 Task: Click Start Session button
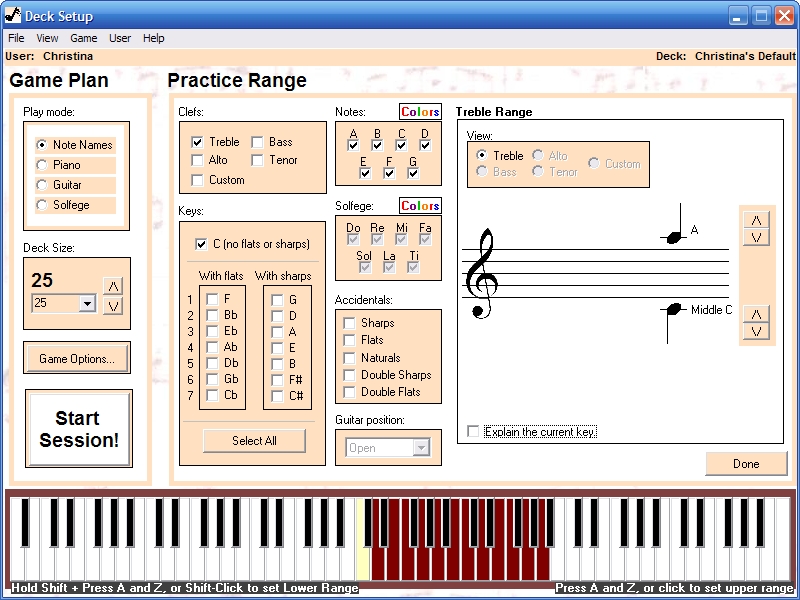click(x=79, y=429)
